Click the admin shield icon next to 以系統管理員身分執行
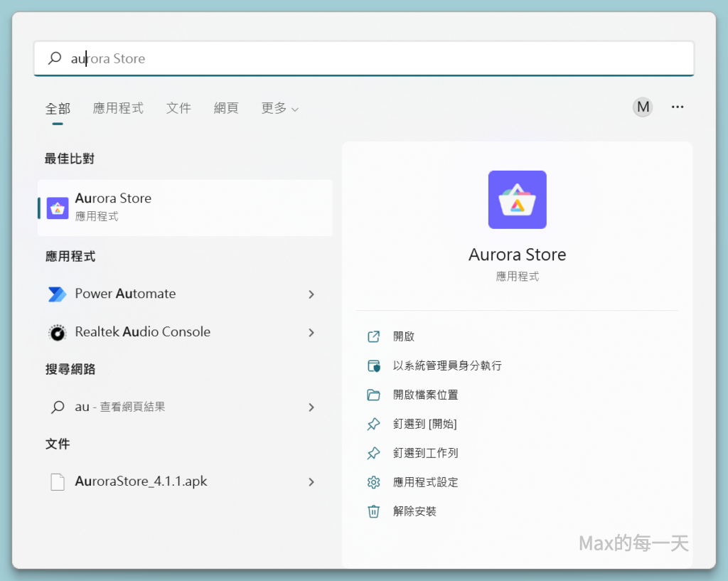This screenshot has height=581, width=728. [x=374, y=366]
